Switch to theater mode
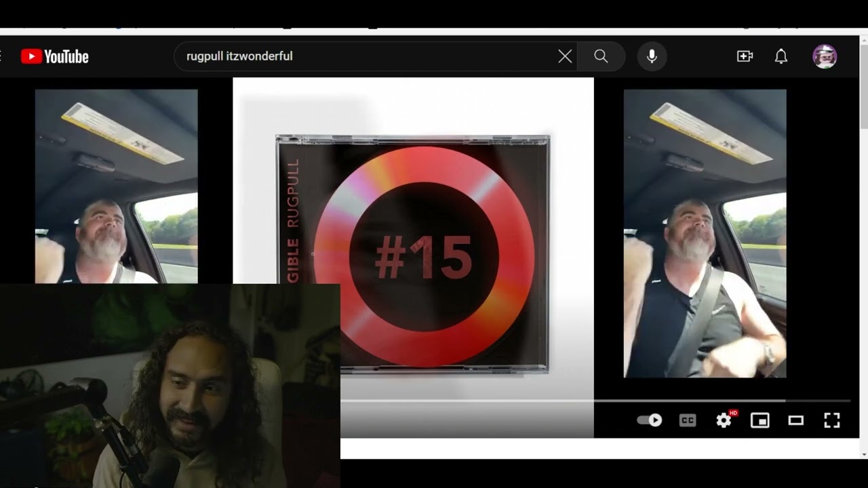 796,420
